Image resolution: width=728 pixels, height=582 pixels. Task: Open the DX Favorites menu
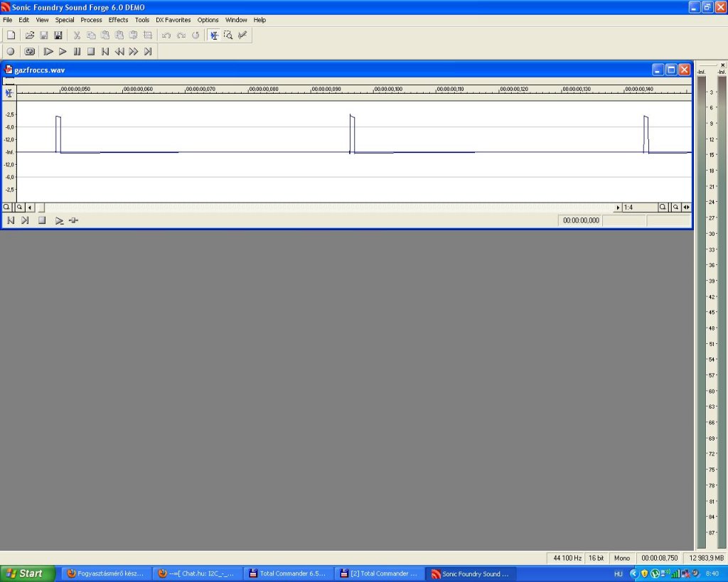pyautogui.click(x=173, y=20)
